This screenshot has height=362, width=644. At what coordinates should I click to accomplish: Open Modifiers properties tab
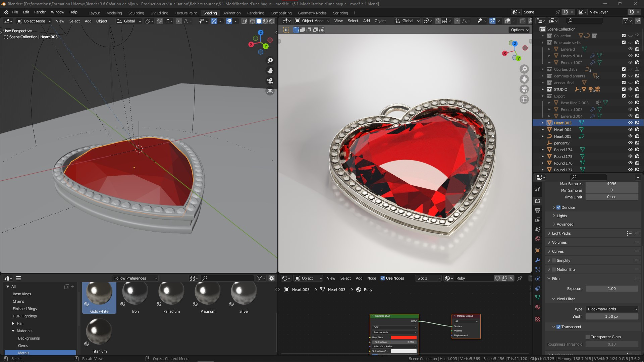[538, 260]
